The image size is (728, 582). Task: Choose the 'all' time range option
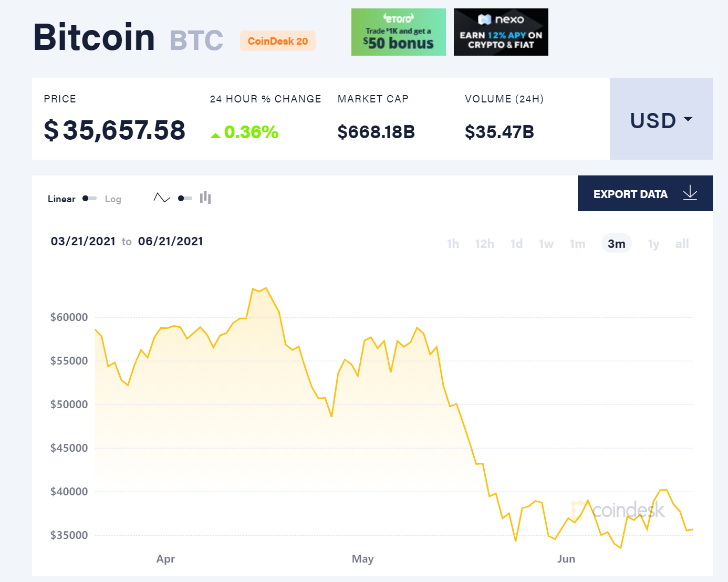click(682, 244)
